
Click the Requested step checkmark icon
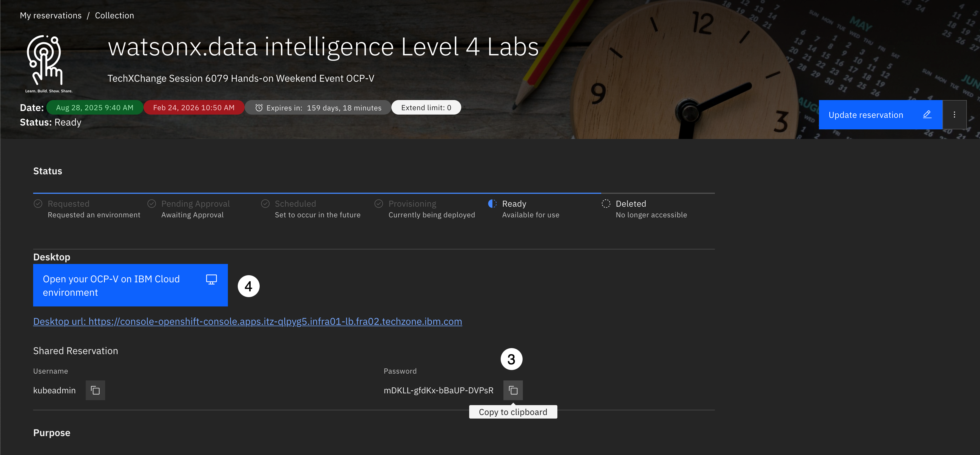click(38, 204)
